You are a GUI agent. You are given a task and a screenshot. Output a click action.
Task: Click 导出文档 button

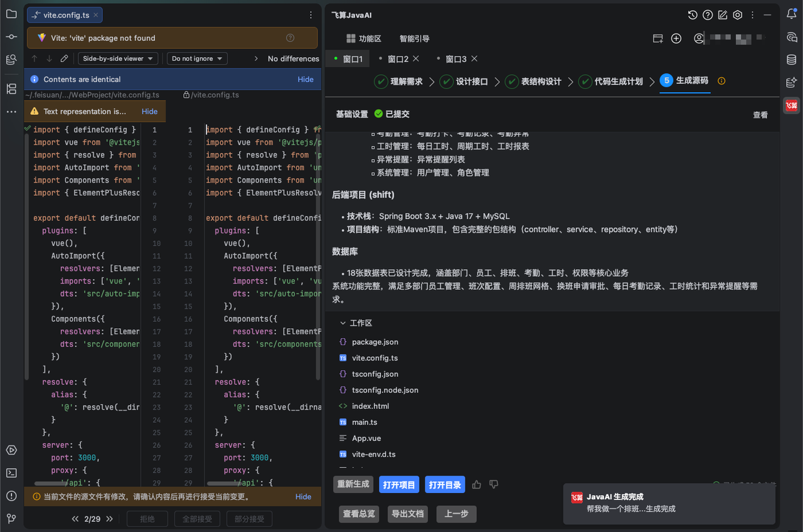point(408,514)
